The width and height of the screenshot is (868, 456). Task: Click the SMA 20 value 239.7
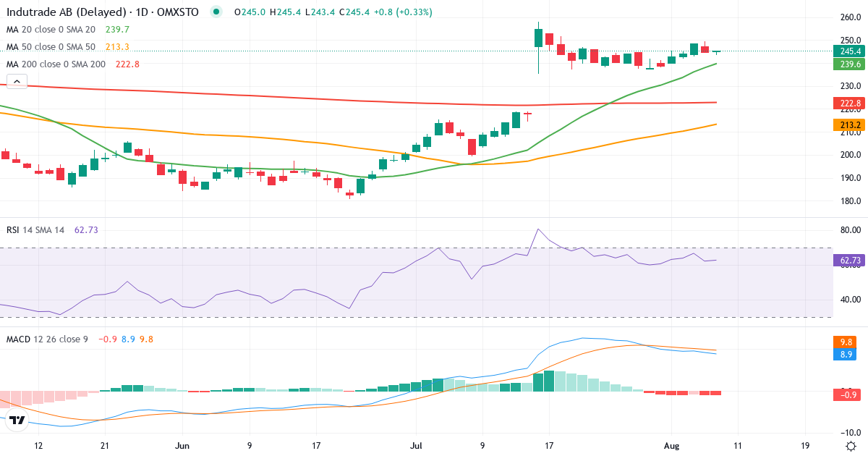tap(117, 29)
